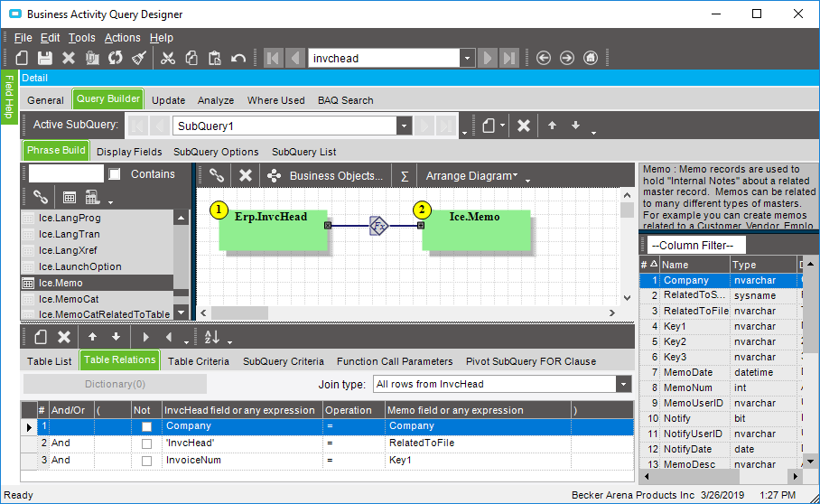This screenshot has height=504, width=820.
Task: Toggle Not checkbox in the InvoiceNum row
Action: pos(146,462)
